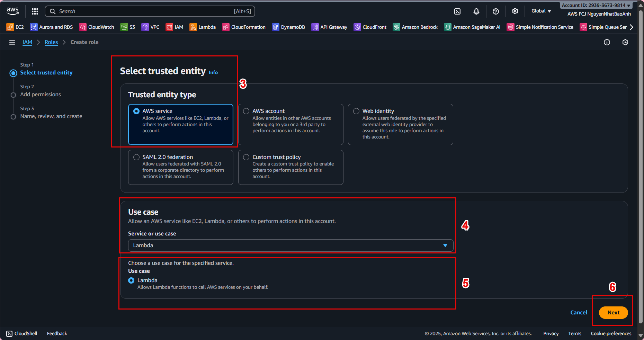Open the services grid menu
Viewport: 644px width, 340px height.
[x=35, y=11]
